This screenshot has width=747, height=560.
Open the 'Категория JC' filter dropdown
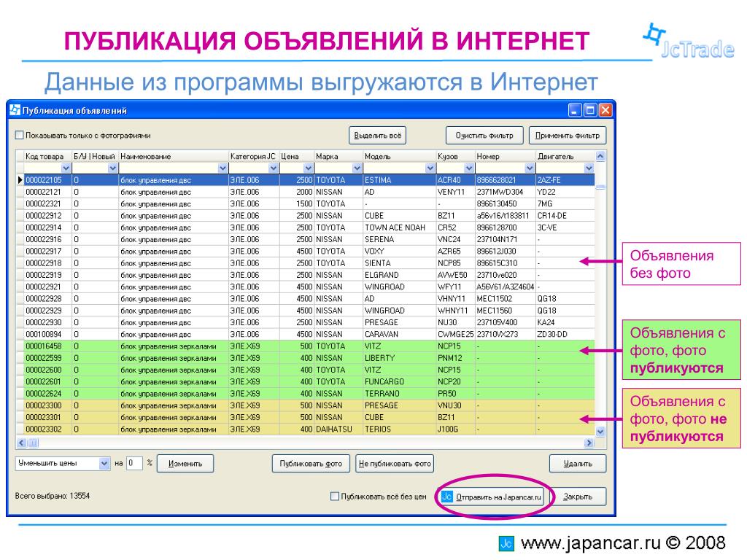coord(274,168)
